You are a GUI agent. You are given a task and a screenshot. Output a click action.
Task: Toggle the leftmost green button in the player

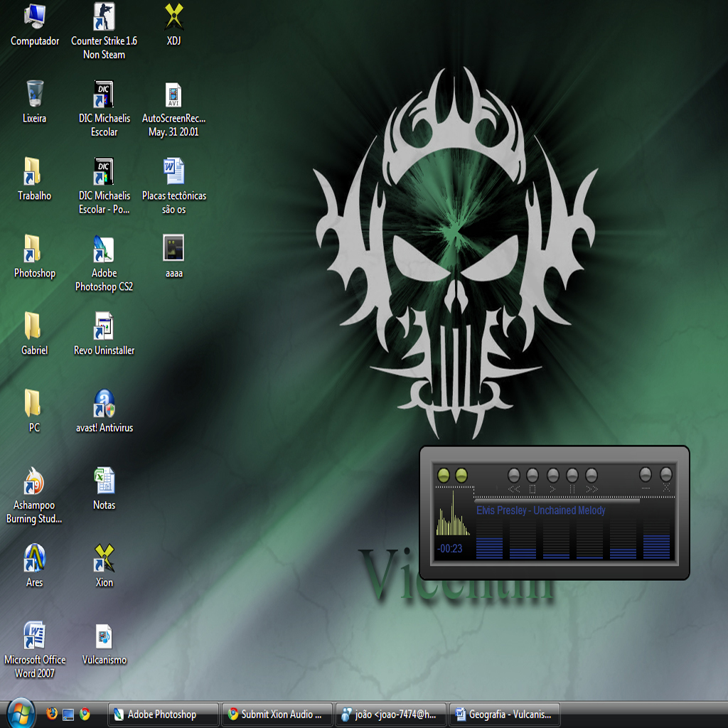click(444, 475)
